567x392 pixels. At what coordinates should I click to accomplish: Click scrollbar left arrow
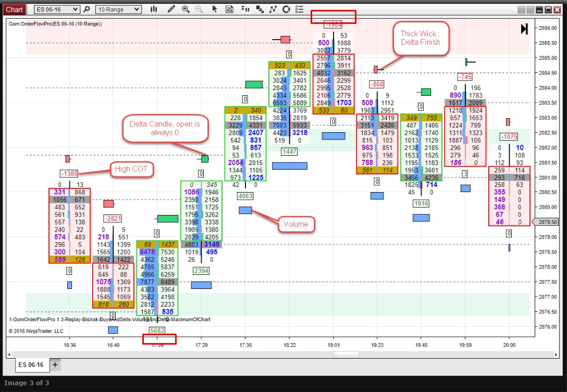tap(9, 355)
